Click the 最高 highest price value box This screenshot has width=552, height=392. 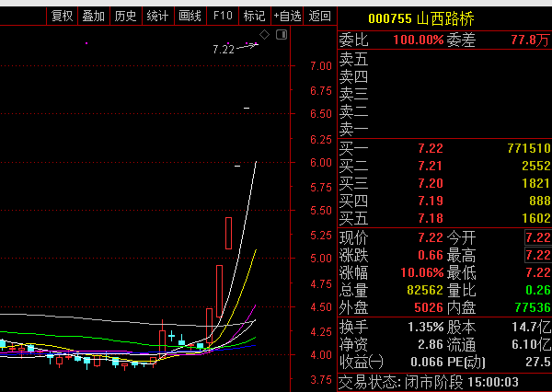535,256
